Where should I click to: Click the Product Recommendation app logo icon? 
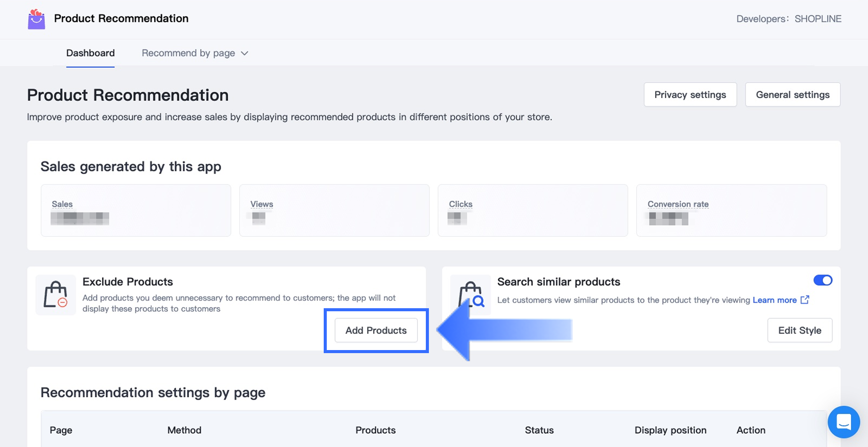pos(36,19)
